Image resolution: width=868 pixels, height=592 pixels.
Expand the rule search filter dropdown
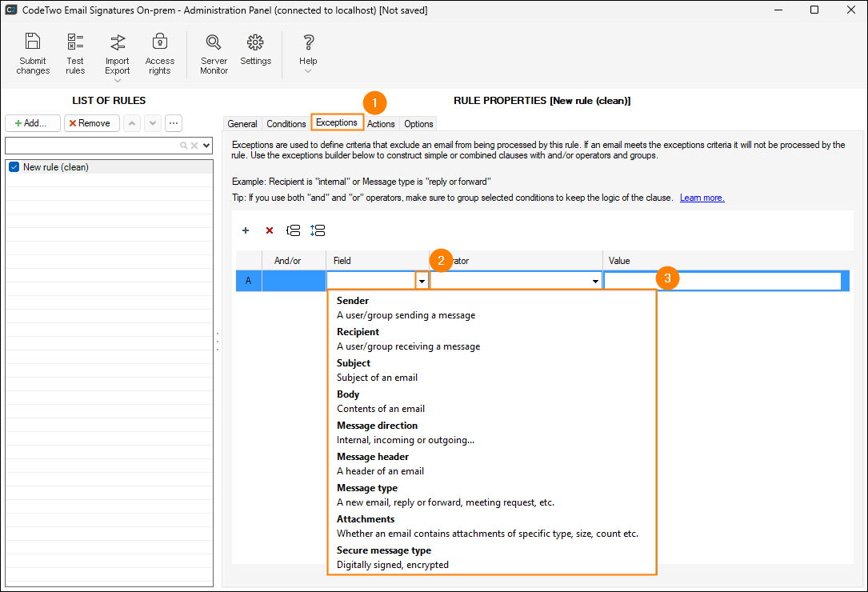tap(207, 146)
